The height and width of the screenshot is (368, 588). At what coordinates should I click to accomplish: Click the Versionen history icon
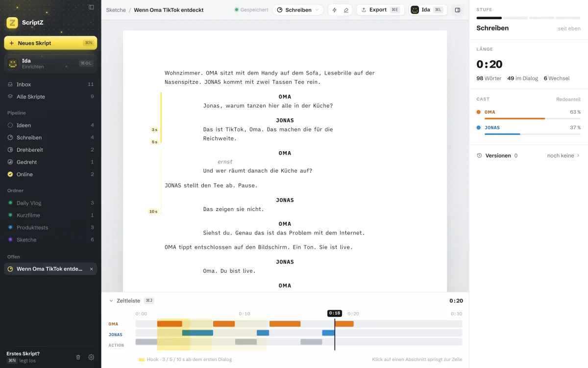pyautogui.click(x=479, y=156)
